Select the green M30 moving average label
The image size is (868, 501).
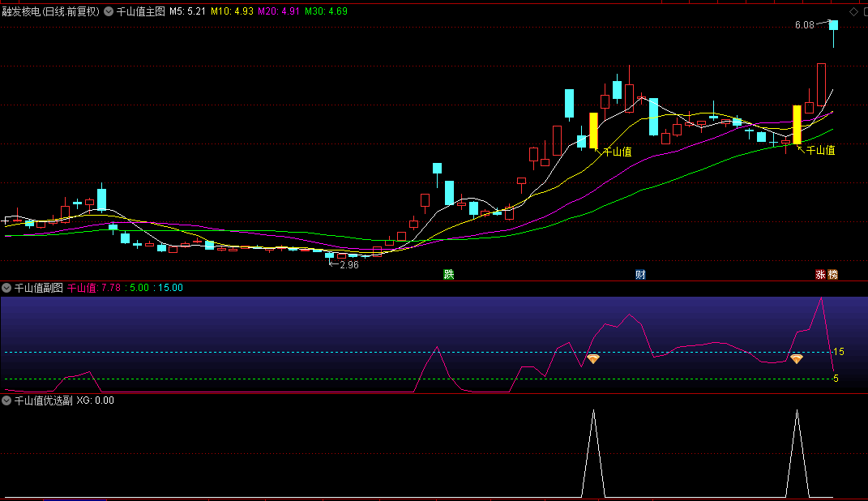[326, 12]
